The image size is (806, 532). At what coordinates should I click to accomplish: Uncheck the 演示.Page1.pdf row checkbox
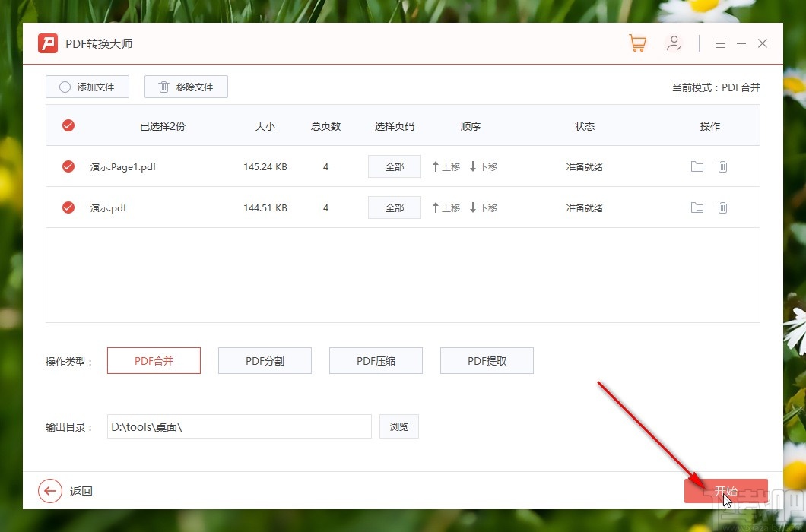68,166
